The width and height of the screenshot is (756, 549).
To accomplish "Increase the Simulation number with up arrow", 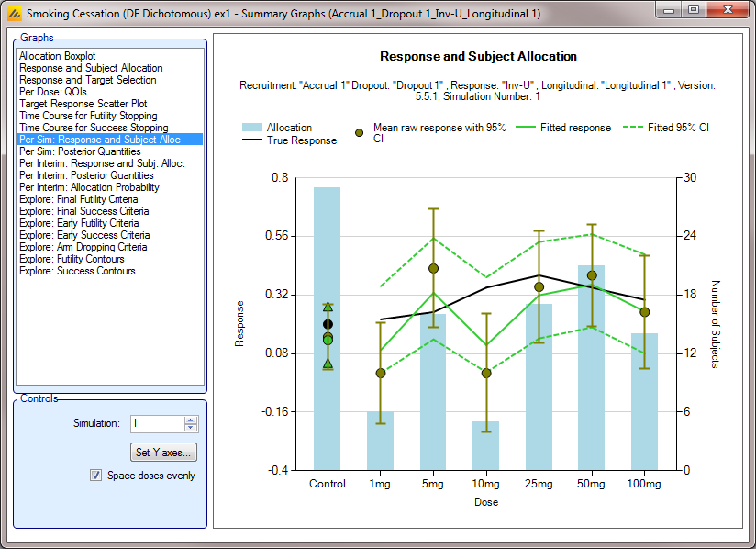I will pos(191,420).
